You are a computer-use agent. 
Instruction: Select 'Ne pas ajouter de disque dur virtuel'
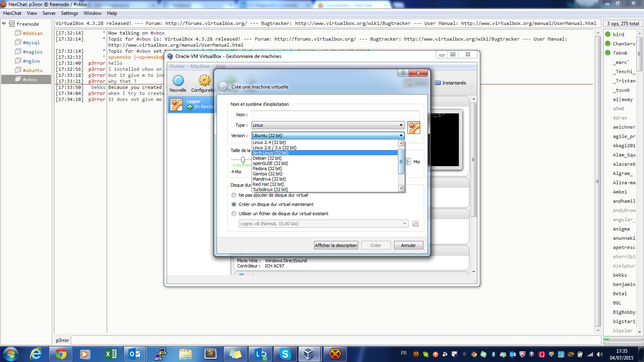coord(270,195)
